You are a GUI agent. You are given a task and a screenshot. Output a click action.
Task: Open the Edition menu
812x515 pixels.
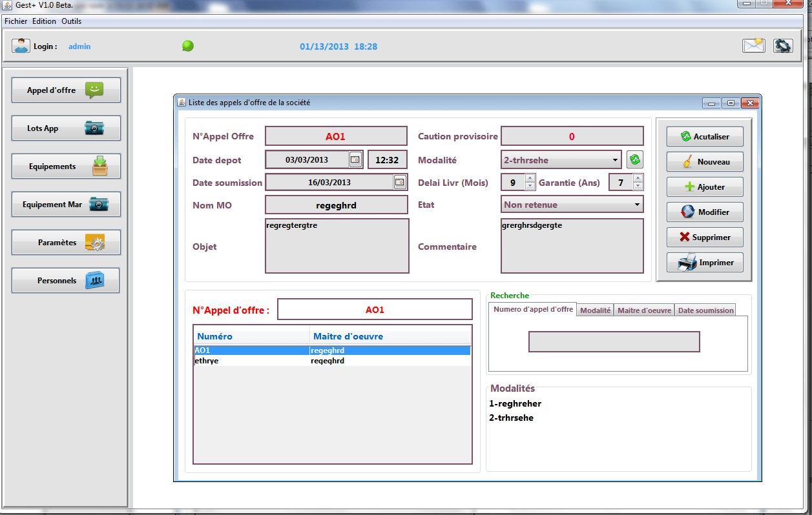point(45,21)
